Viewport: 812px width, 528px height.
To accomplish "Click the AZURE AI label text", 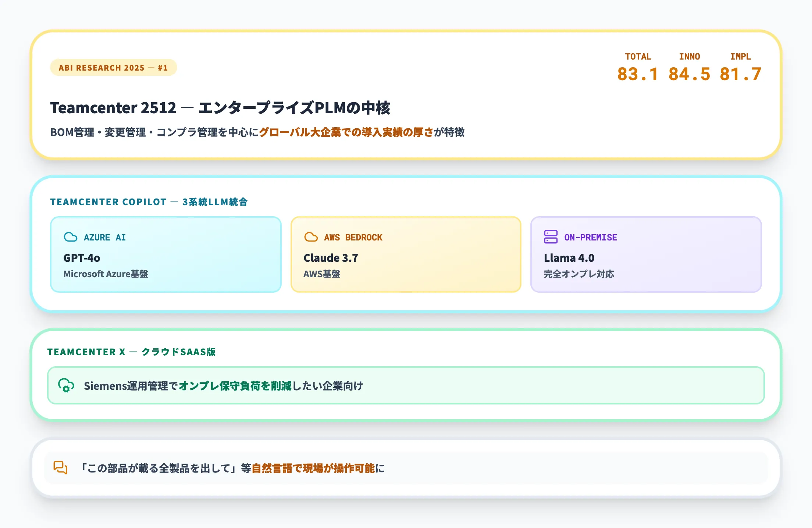I will [105, 238].
